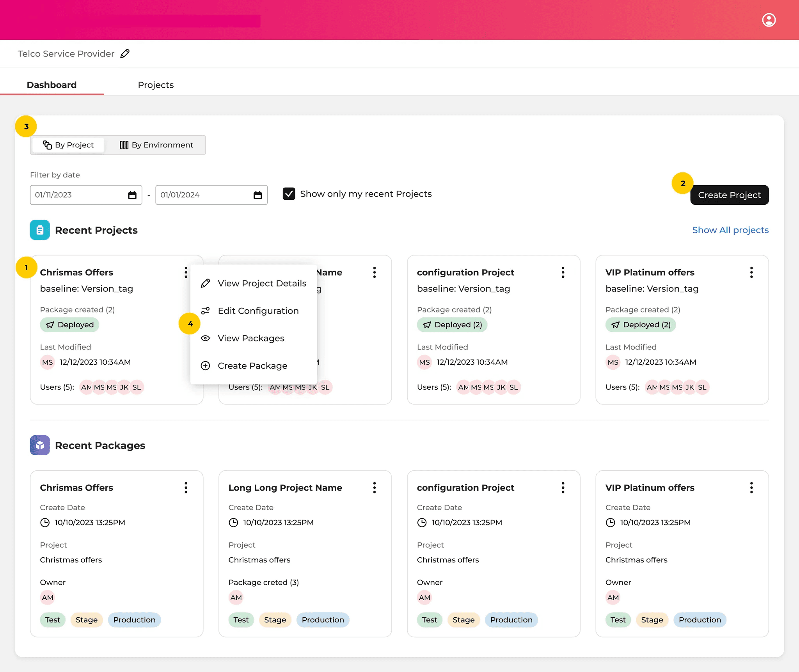
Task: Click AM owner avatar on Chrismas Offers package
Action: [x=47, y=598]
